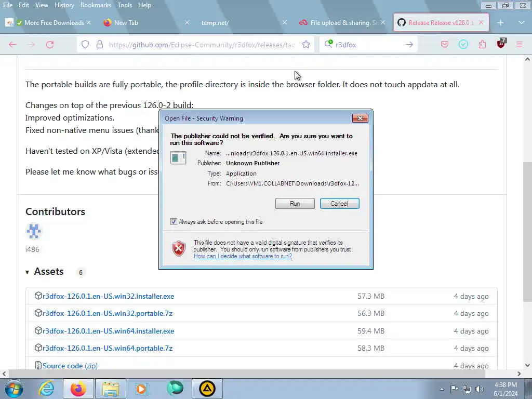Click package icon beside win32.installer.exe asset

click(38, 296)
